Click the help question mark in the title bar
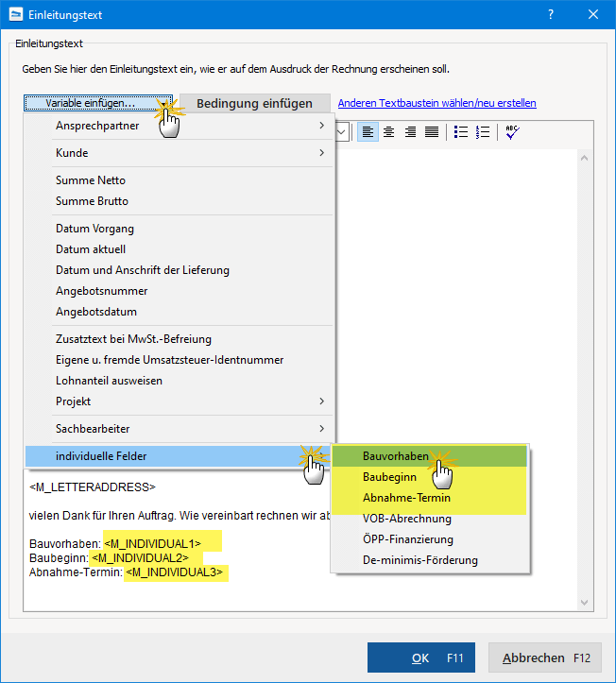This screenshot has height=683, width=616. (551, 14)
